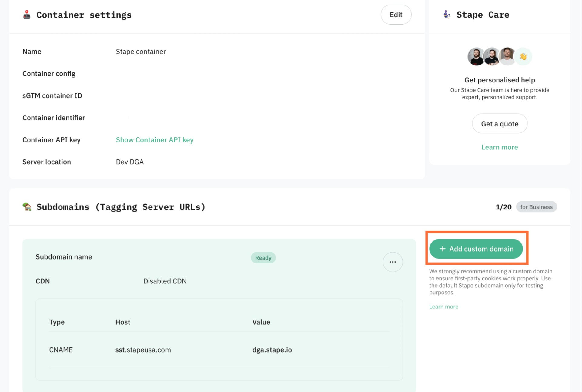
Task: Click the Stape Care genie icon
Action: [x=447, y=14]
